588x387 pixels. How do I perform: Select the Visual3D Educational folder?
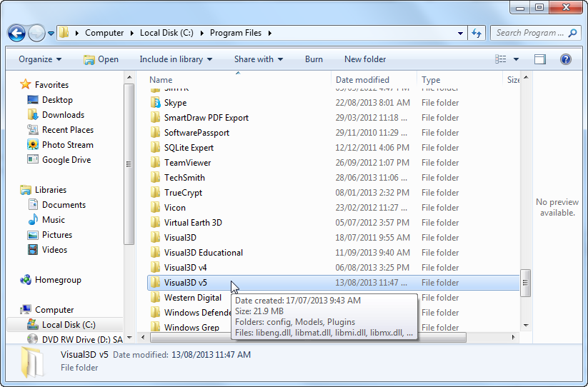pyautogui.click(x=203, y=253)
